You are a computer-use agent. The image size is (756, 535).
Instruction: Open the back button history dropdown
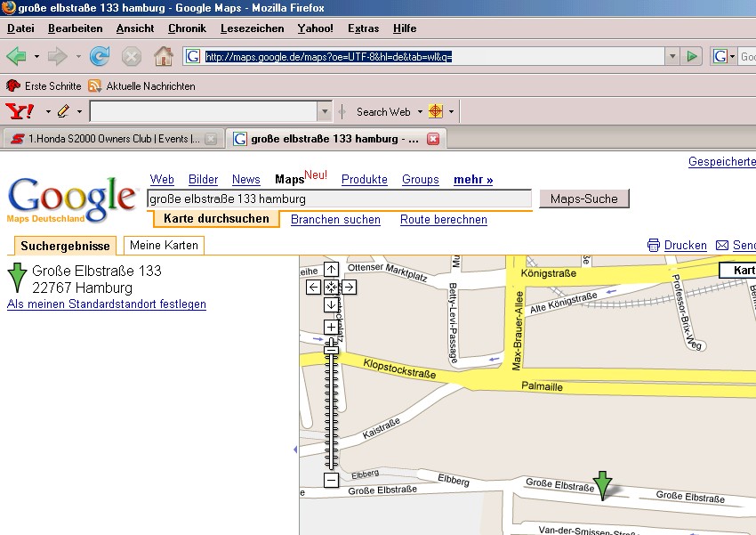click(36, 57)
